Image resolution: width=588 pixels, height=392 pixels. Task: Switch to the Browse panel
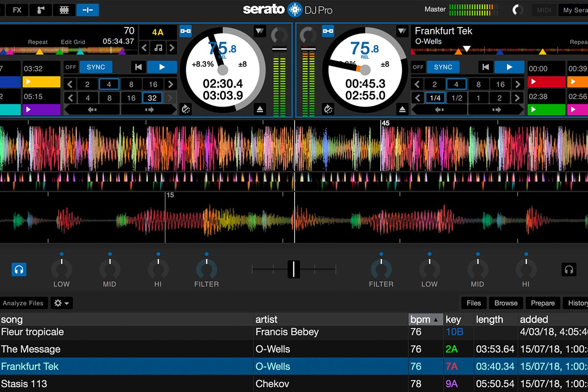pyautogui.click(x=506, y=303)
